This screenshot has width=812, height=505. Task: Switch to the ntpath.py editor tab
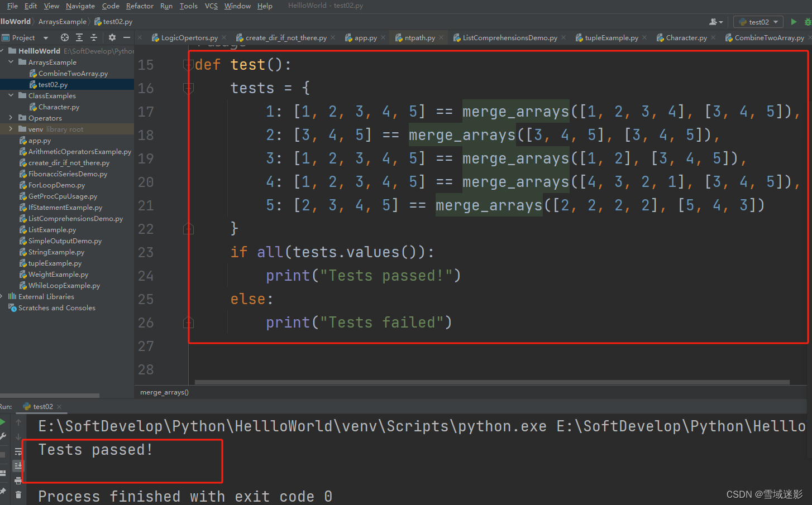(419, 37)
